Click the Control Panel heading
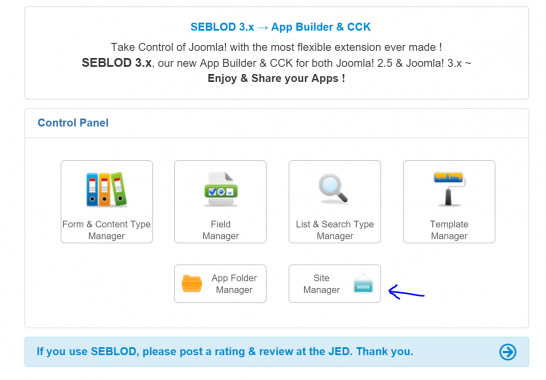546x380 pixels. click(73, 123)
